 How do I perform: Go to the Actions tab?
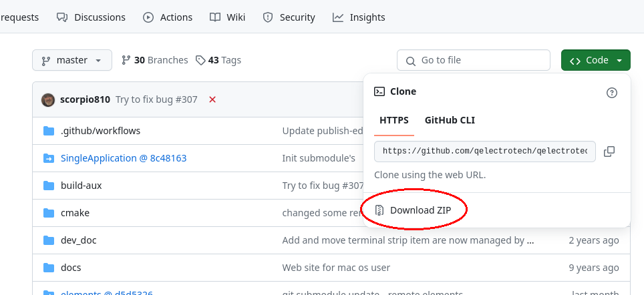coord(168,17)
